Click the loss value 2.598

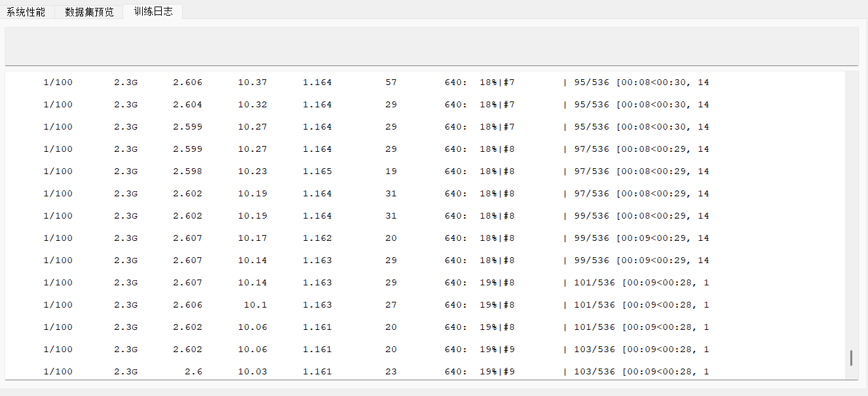188,171
